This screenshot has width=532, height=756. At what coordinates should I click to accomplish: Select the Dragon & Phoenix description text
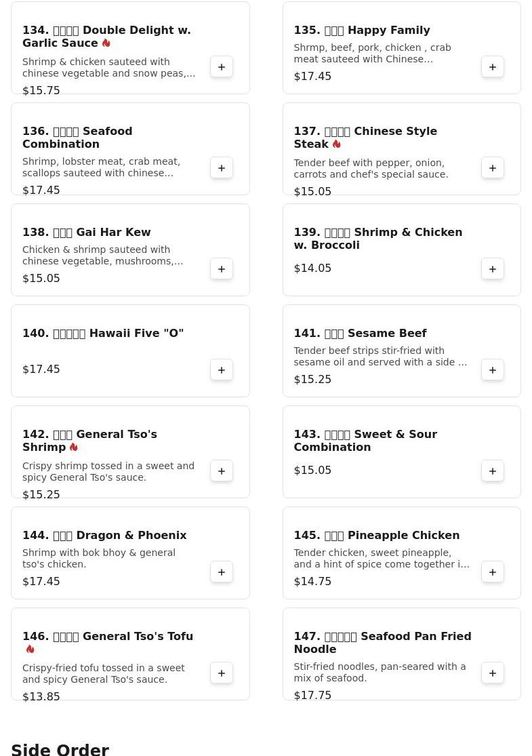coord(99,558)
